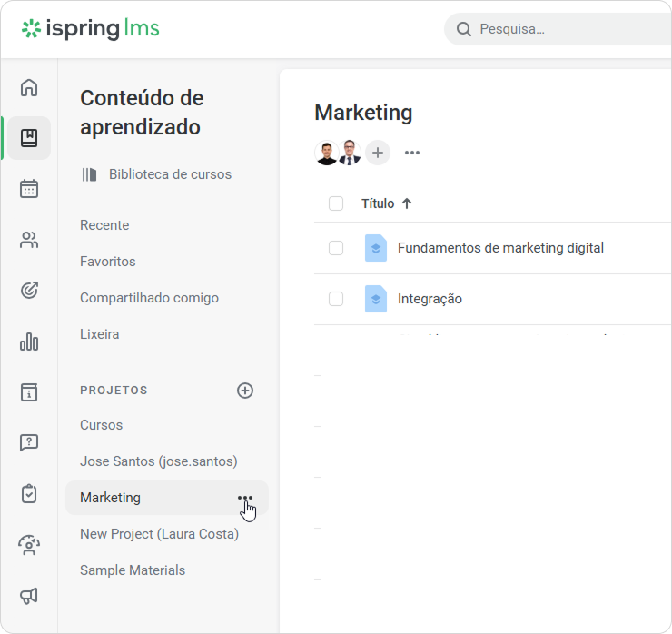672x634 pixels.
Task: Open the question mark chat icon
Action: click(x=29, y=442)
